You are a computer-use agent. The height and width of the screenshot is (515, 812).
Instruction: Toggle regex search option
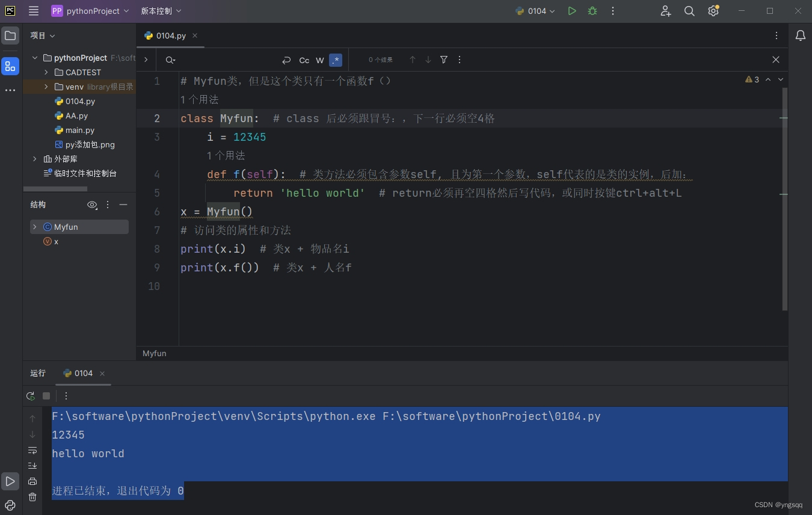tap(336, 60)
